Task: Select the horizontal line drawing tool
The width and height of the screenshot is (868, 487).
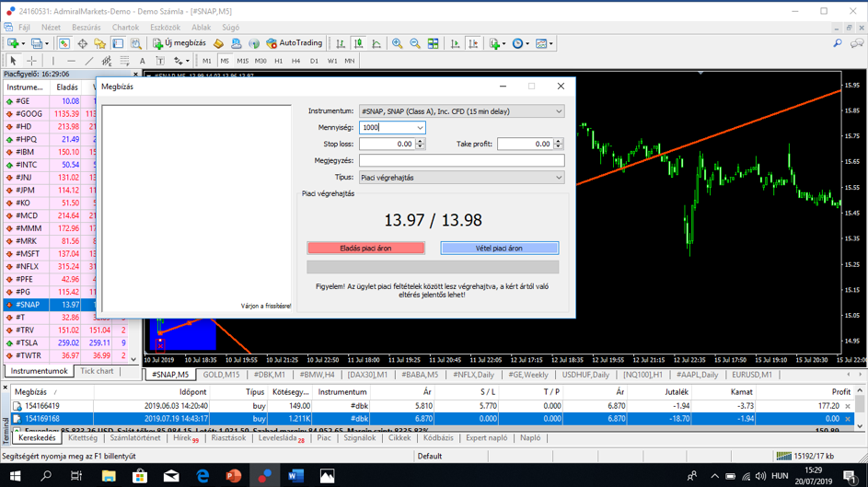Action: point(71,61)
